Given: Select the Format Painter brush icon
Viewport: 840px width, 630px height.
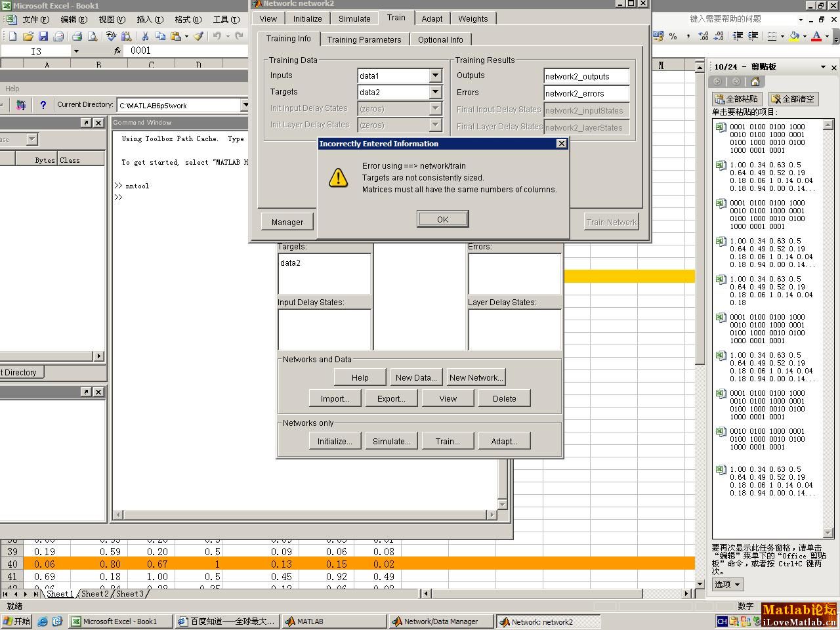Looking at the screenshot, I should (x=198, y=36).
